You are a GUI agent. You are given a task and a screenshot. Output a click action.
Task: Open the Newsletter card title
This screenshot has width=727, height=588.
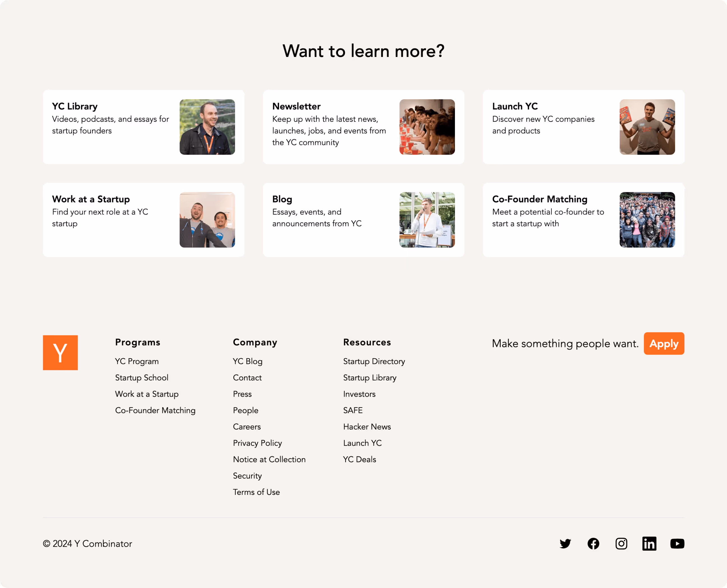(296, 106)
